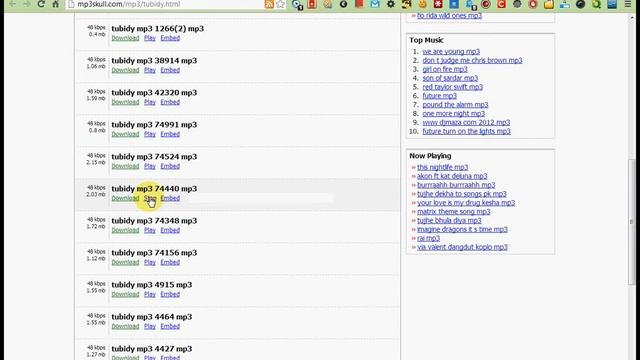Embed tubidy mp3 74440 mp3

[170, 198]
